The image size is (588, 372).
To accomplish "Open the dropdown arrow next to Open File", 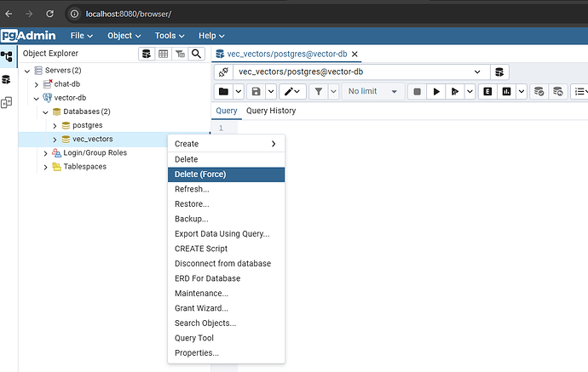I will [x=239, y=91].
